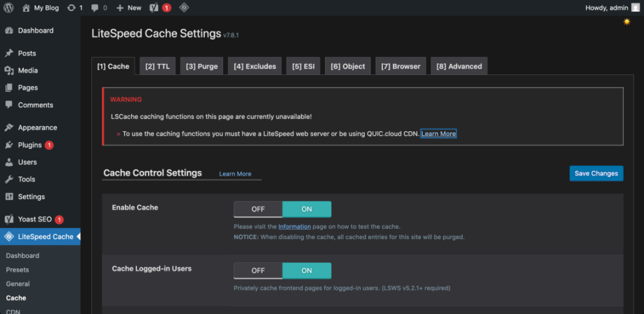644x314 pixels.
Task: Click the home icon beside My Blog
Action: (x=26, y=8)
